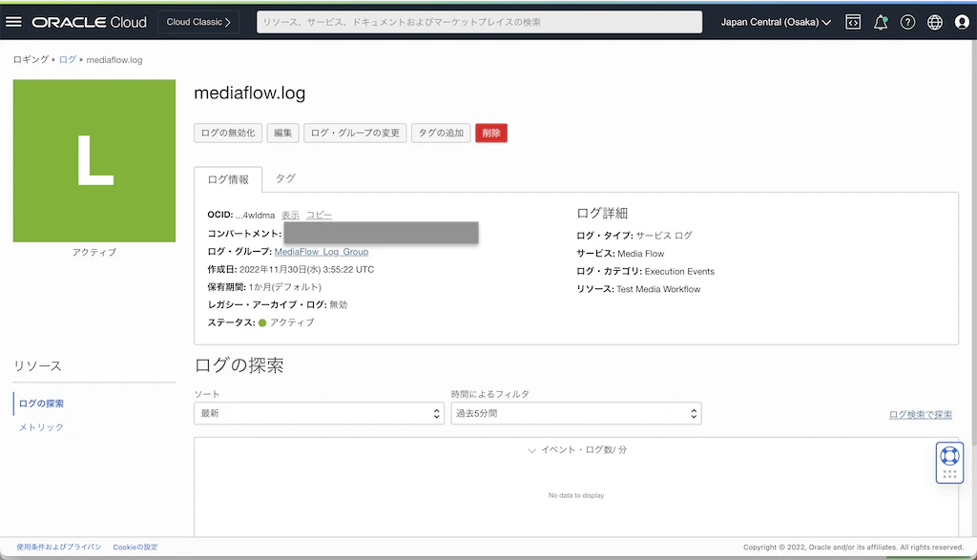Focus the top resource search field
The width and height of the screenshot is (977, 560).
pos(479,22)
